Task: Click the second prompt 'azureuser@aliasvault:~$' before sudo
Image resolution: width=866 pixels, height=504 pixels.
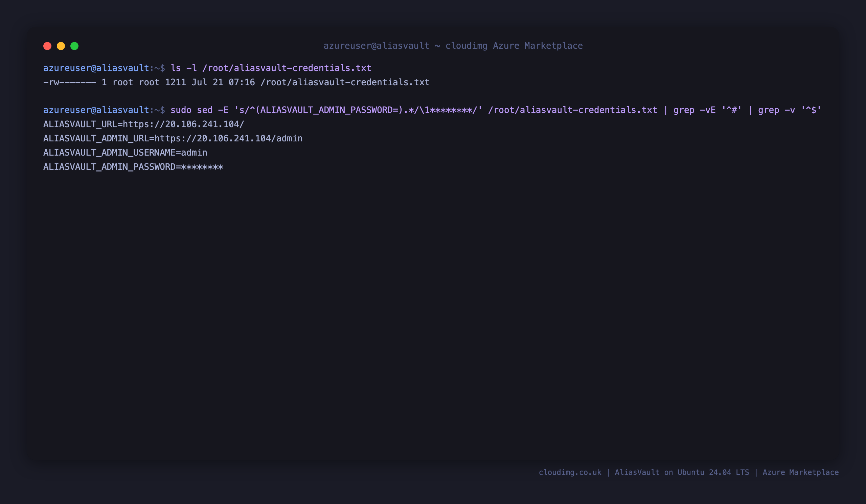Action: [104, 110]
